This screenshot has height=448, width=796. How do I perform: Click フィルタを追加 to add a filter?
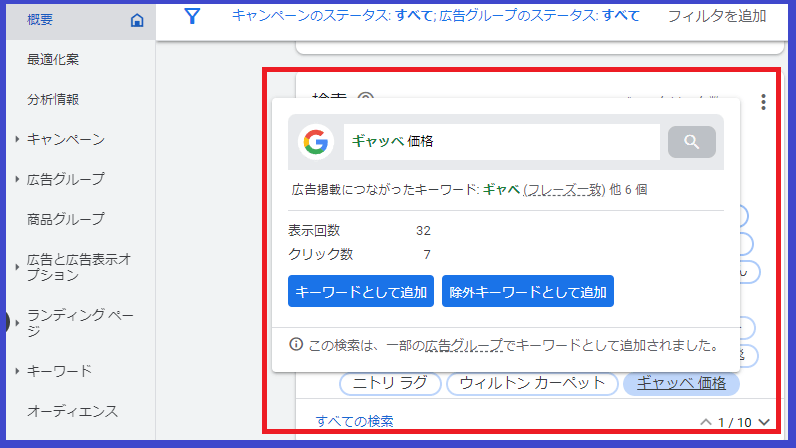click(x=716, y=16)
